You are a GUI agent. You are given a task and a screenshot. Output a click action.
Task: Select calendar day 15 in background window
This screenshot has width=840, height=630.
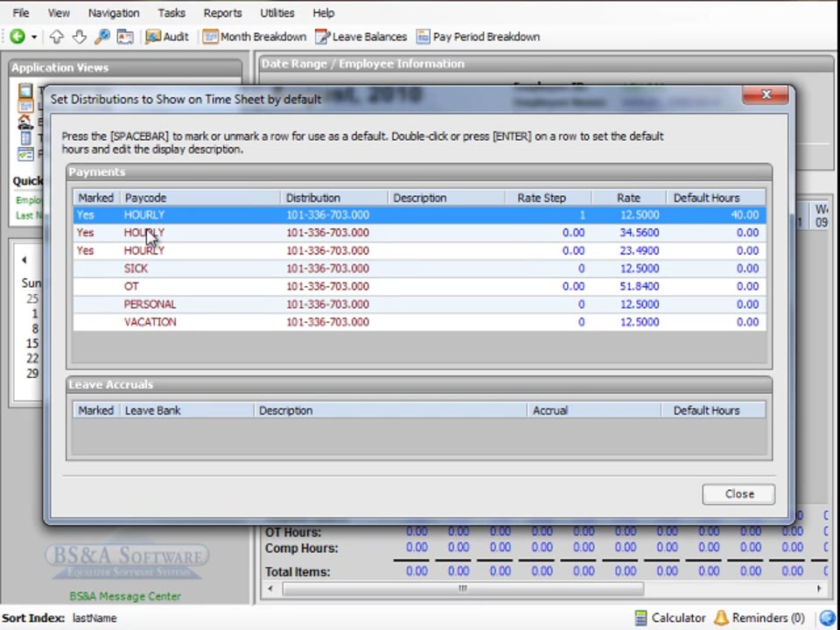[32, 343]
